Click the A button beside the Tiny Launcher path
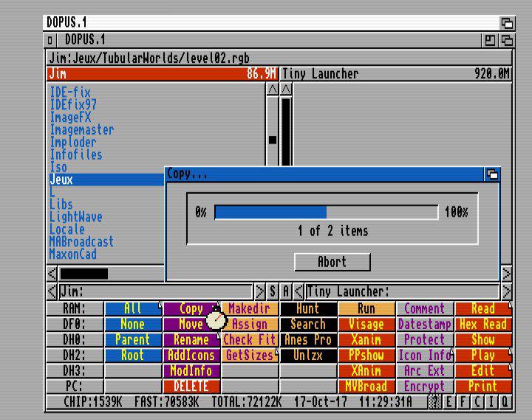 coord(286,292)
